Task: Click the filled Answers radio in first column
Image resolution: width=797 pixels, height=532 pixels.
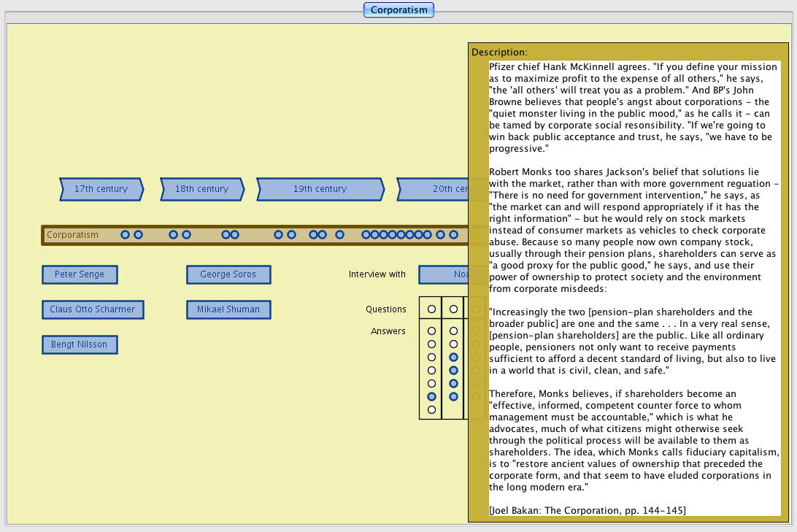Action: [x=431, y=396]
